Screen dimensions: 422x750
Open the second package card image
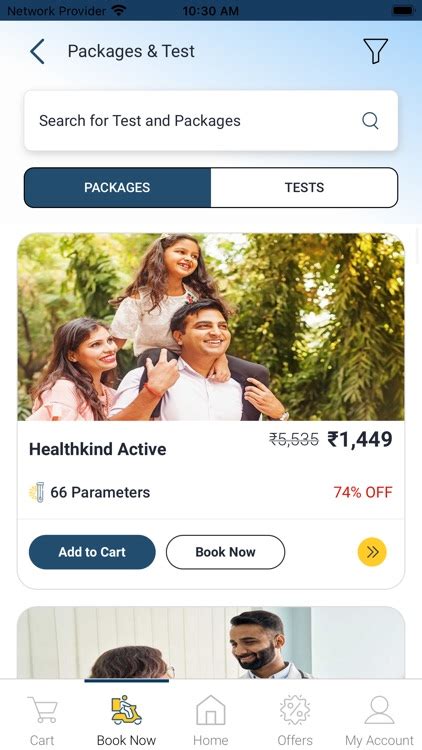[x=211, y=643]
